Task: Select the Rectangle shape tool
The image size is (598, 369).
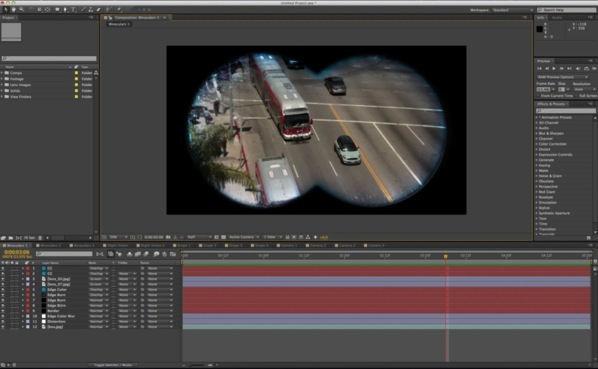Action: 57,10
